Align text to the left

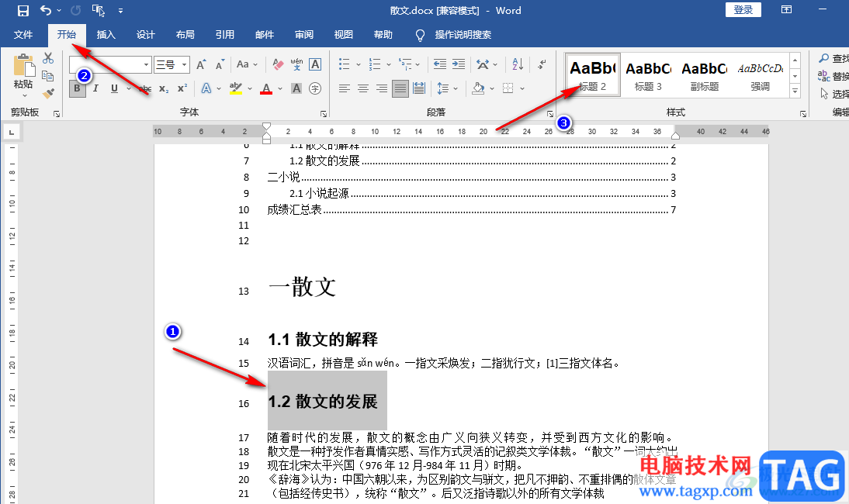(x=345, y=88)
